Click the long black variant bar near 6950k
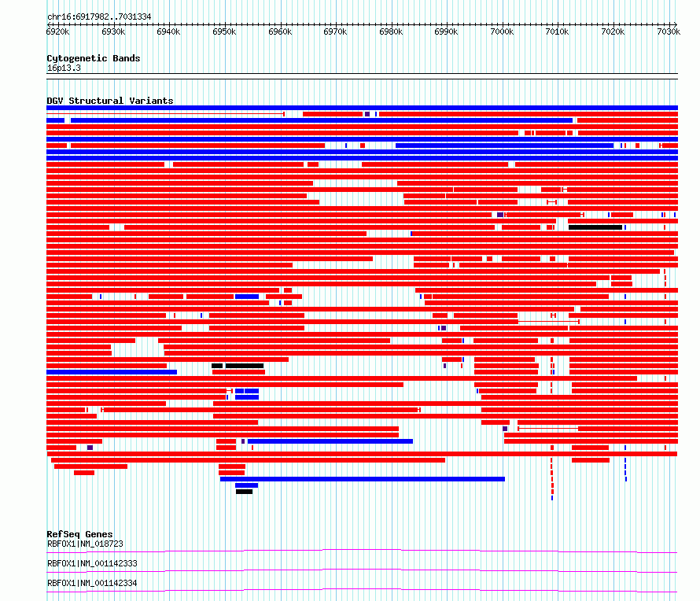 [244, 366]
